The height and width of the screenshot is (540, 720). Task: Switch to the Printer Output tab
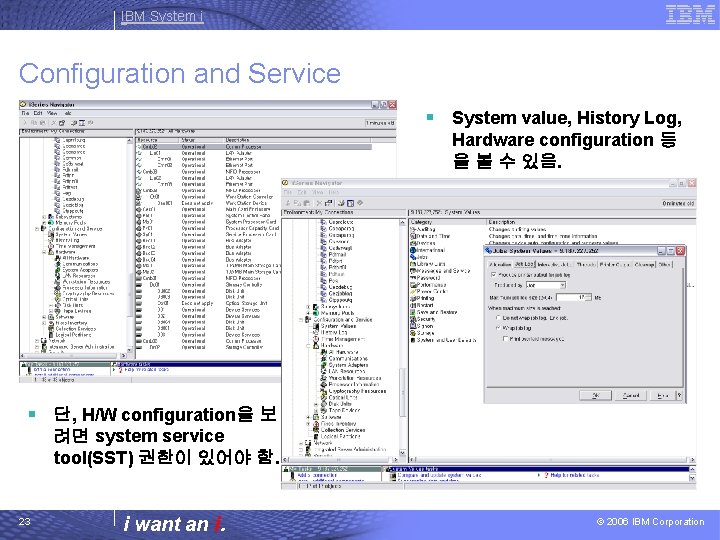click(615, 264)
